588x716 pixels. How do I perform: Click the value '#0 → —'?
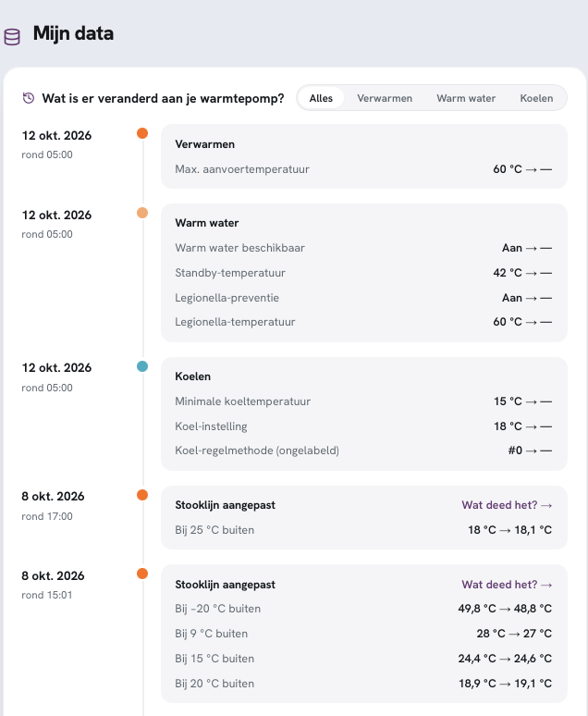pyautogui.click(x=530, y=451)
